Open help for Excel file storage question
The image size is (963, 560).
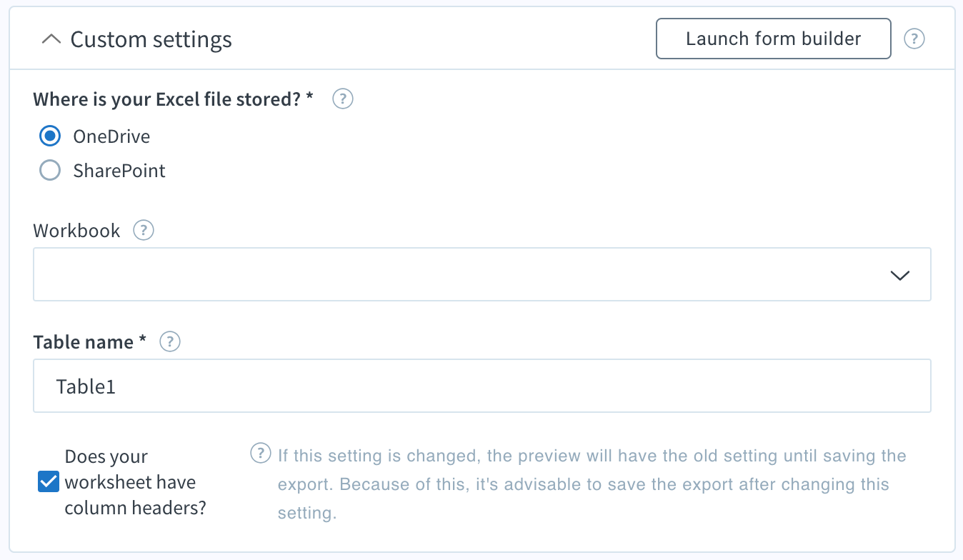pyautogui.click(x=343, y=99)
